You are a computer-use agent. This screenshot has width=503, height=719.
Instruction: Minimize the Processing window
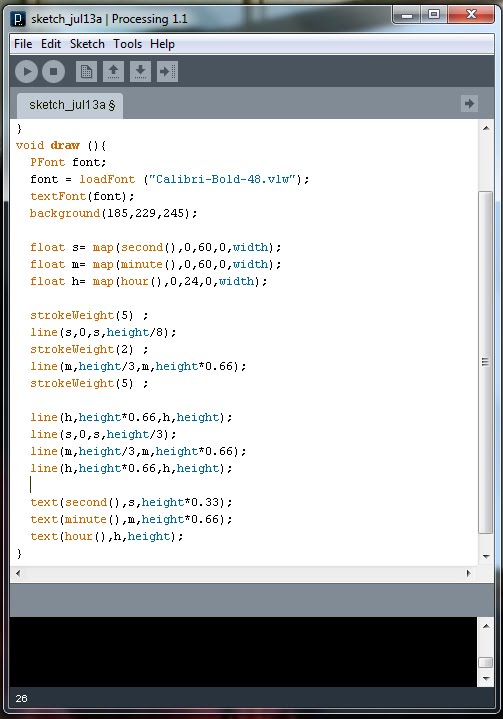pos(407,15)
